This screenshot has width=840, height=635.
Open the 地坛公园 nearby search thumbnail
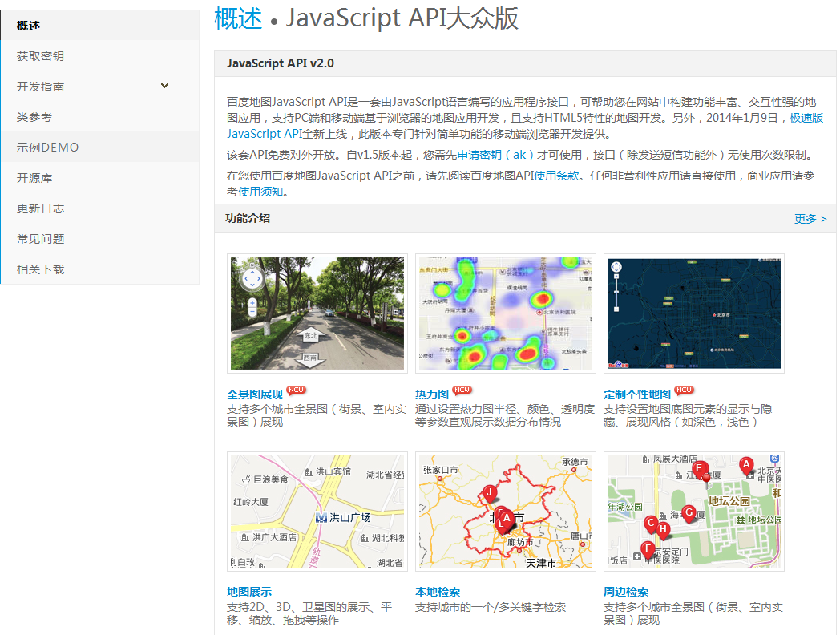[694, 512]
